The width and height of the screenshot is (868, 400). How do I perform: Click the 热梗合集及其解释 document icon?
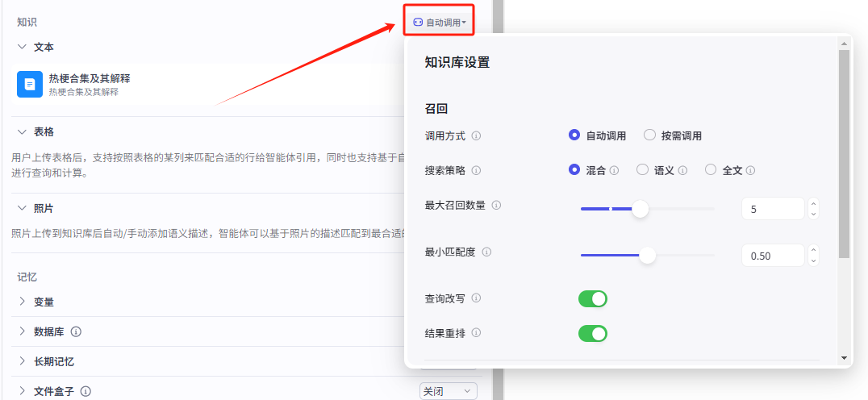point(30,84)
